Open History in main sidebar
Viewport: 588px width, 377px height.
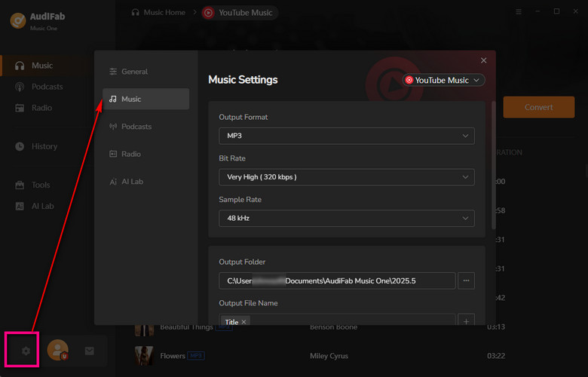click(x=45, y=146)
